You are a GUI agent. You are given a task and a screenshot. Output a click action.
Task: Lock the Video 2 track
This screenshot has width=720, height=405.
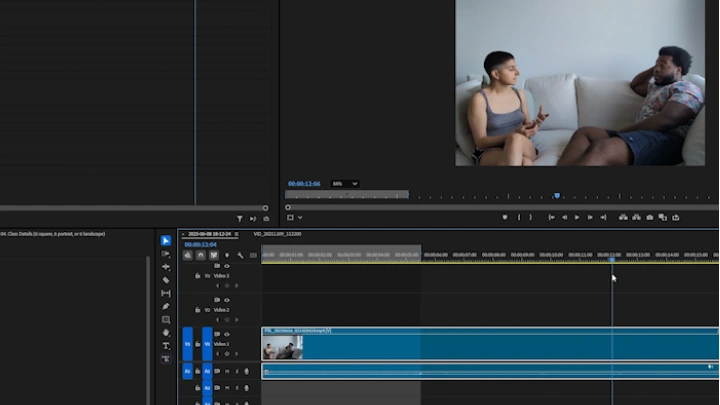(x=197, y=310)
